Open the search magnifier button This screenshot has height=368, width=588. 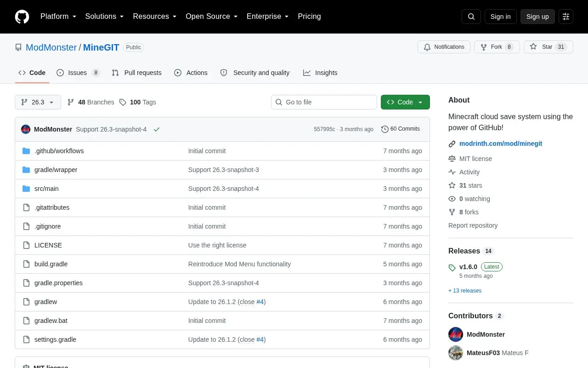point(471,17)
